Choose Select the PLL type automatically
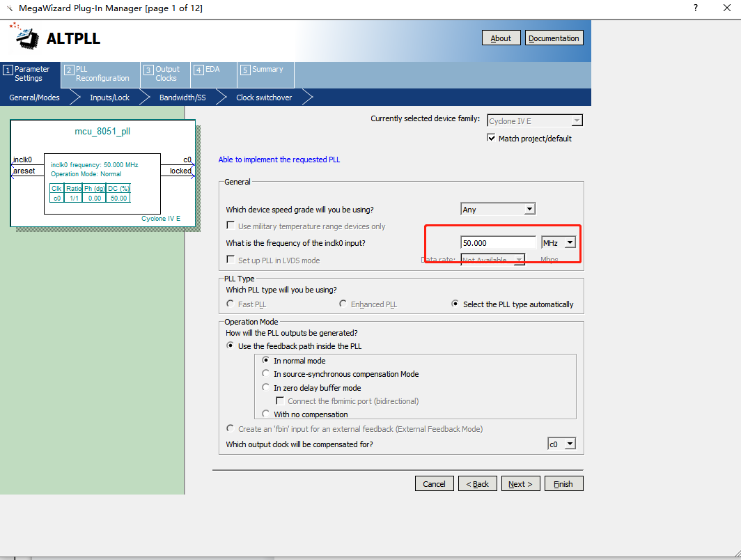Viewport: 741px width, 560px height. click(x=455, y=304)
